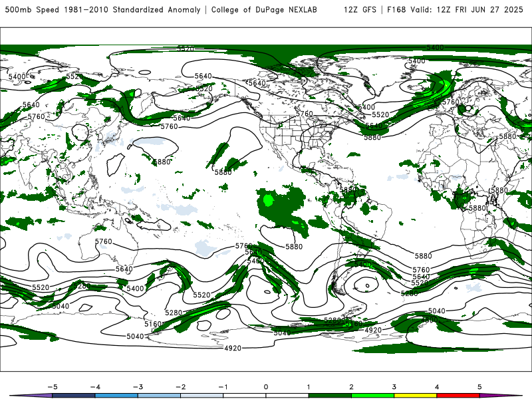
Task: Click the purple arrow swatch below -5
Action: point(31,396)
